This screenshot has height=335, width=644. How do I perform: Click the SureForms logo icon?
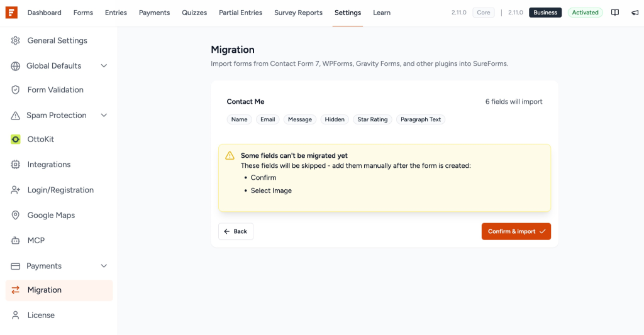pos(11,13)
